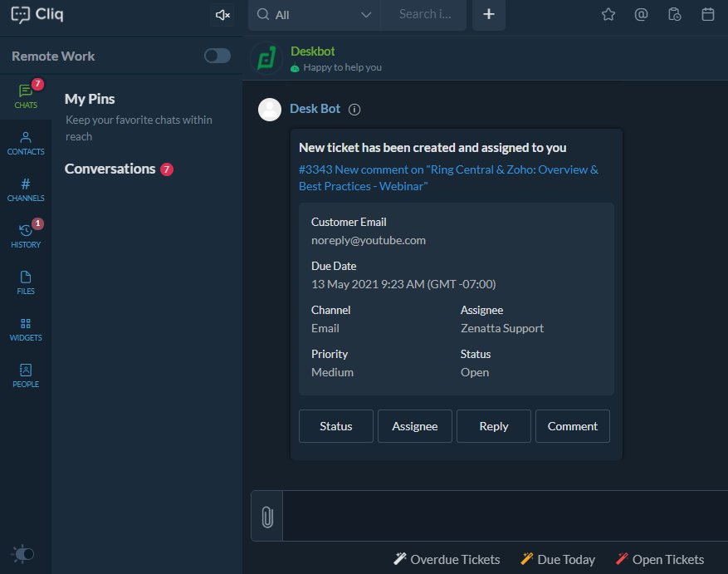Open Desk Bot info icon
Screen dimensions: 728x574
tap(354, 110)
